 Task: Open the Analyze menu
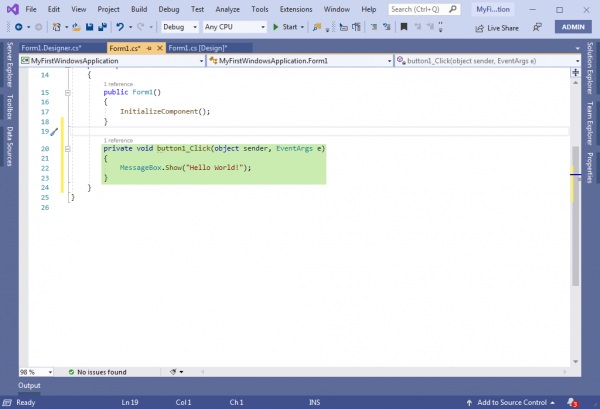click(x=227, y=8)
